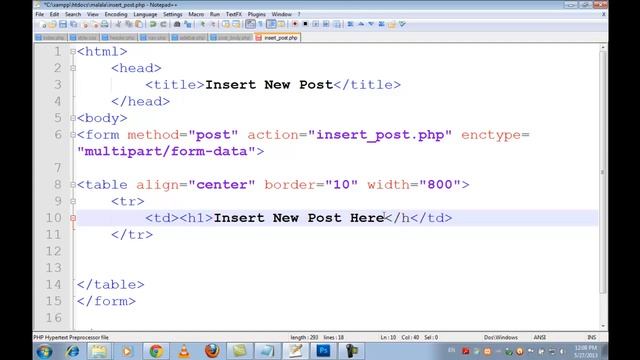Collapse the html fold marker on line 1

click(73, 51)
